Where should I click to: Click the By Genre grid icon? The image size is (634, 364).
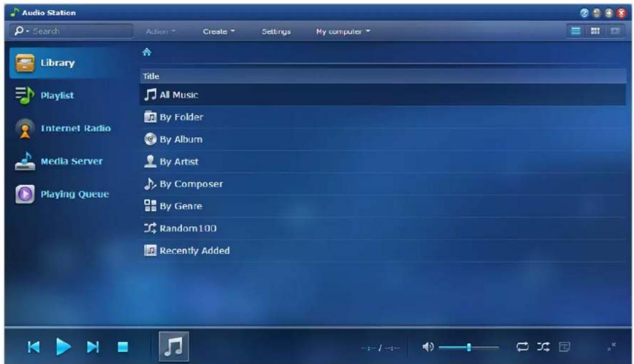click(x=150, y=205)
